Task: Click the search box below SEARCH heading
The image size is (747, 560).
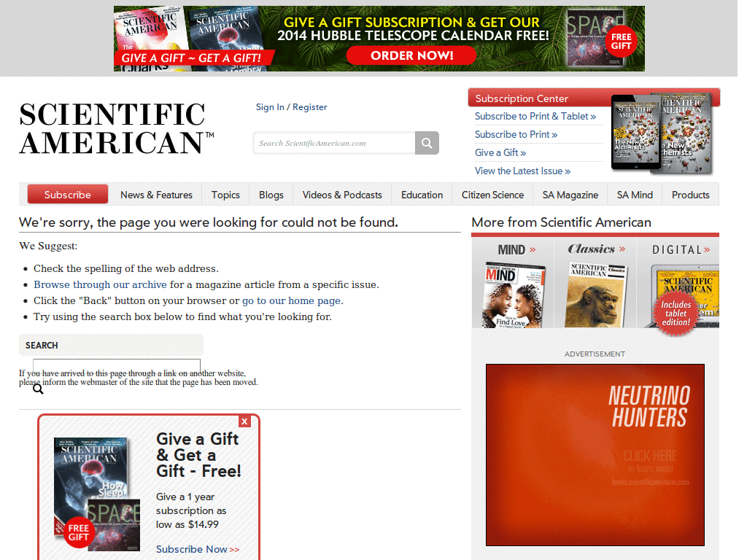Action: [x=117, y=366]
